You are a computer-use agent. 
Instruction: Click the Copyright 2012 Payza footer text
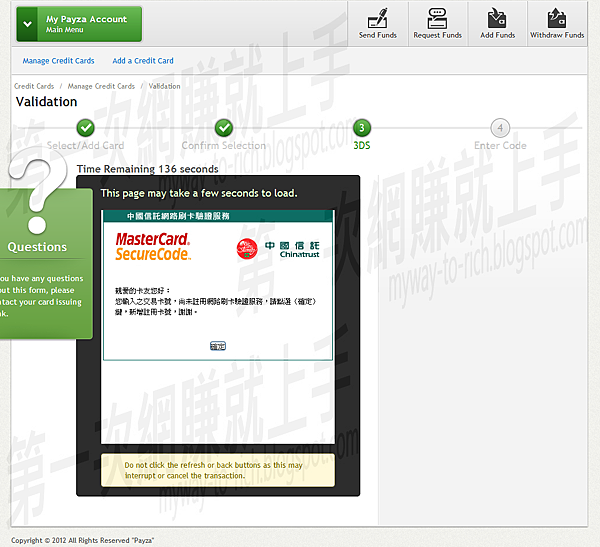pos(82,540)
